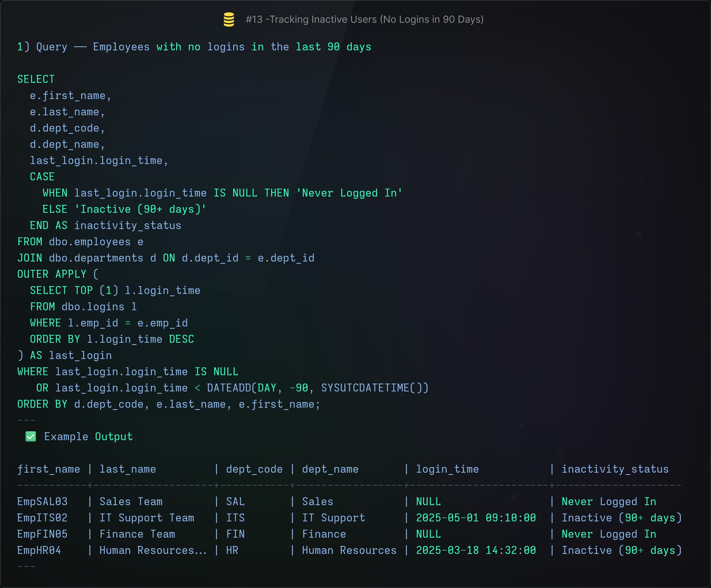This screenshot has width=711, height=588.
Task: Click the CASE keyword
Action: [42, 177]
